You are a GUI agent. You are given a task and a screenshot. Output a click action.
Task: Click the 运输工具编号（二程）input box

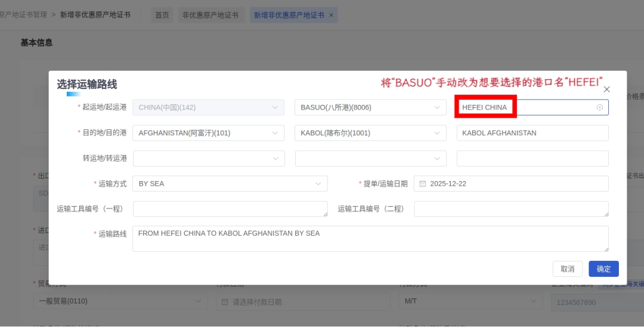pyautogui.click(x=511, y=208)
